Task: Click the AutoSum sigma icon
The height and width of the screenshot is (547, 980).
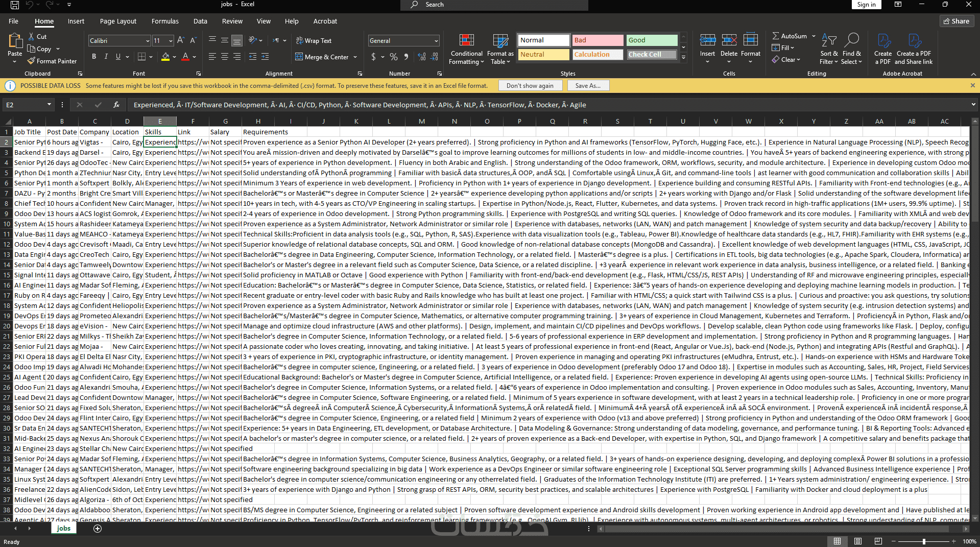Action: coord(776,36)
